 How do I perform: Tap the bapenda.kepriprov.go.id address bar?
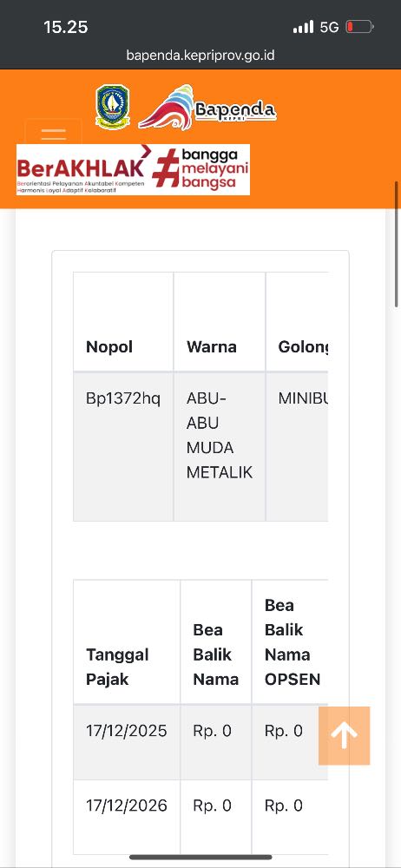pos(200,56)
